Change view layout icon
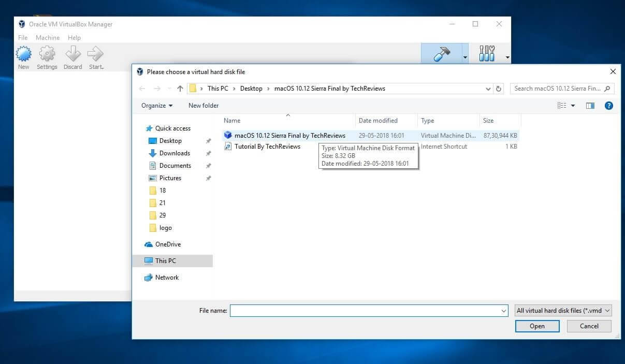Image resolution: width=625 pixels, height=364 pixels. point(562,106)
